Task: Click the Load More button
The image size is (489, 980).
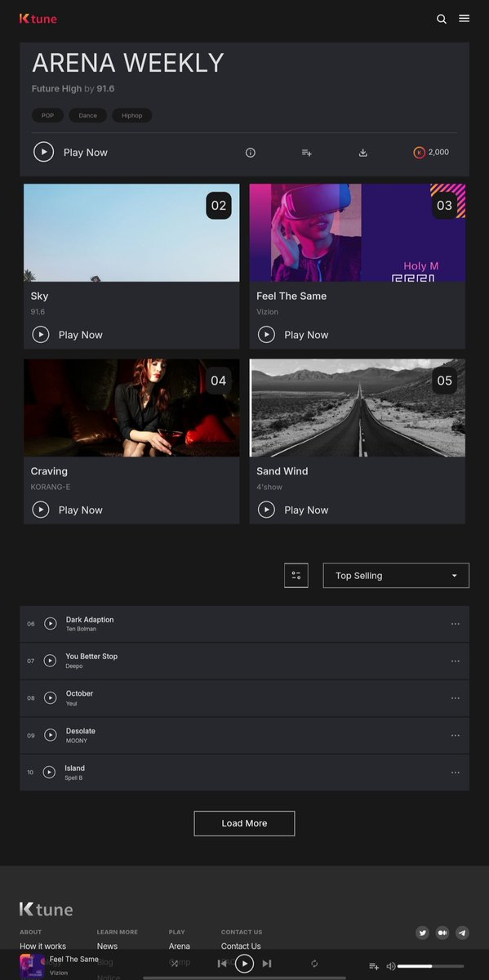Action: click(x=244, y=823)
